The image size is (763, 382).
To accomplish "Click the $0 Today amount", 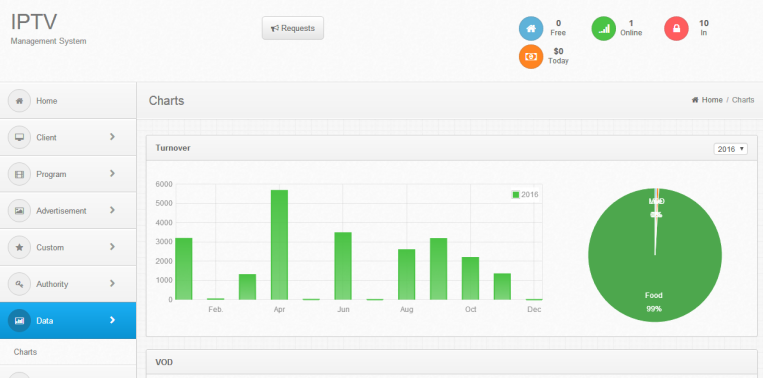I will point(558,51).
